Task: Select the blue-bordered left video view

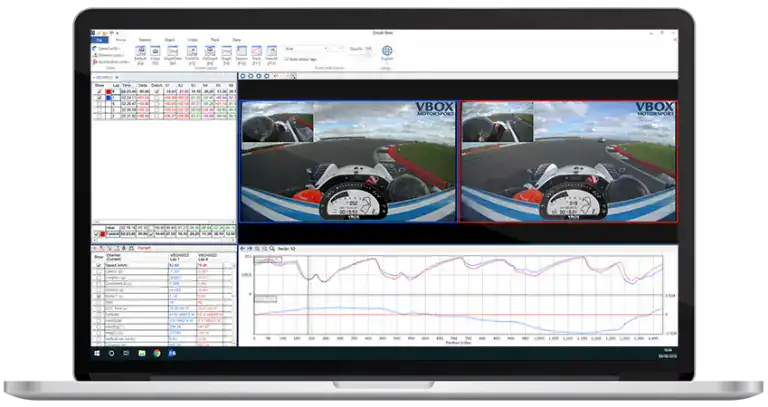Action: pyautogui.click(x=348, y=162)
